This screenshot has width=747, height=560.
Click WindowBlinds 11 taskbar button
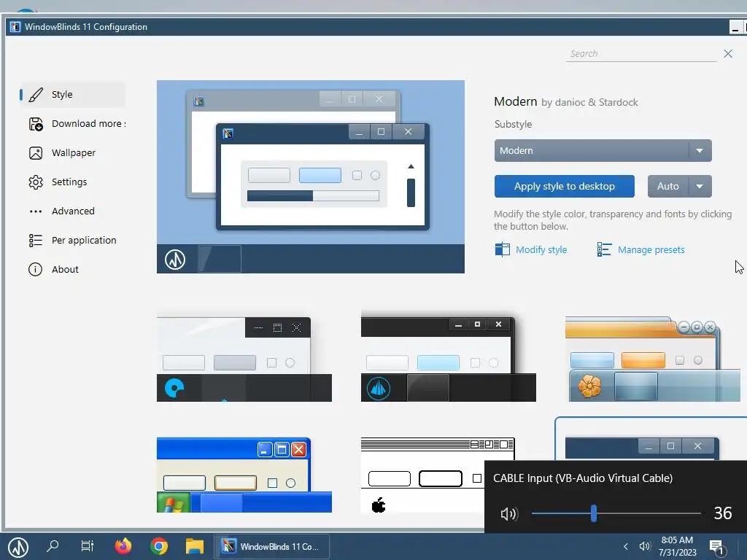click(272, 547)
